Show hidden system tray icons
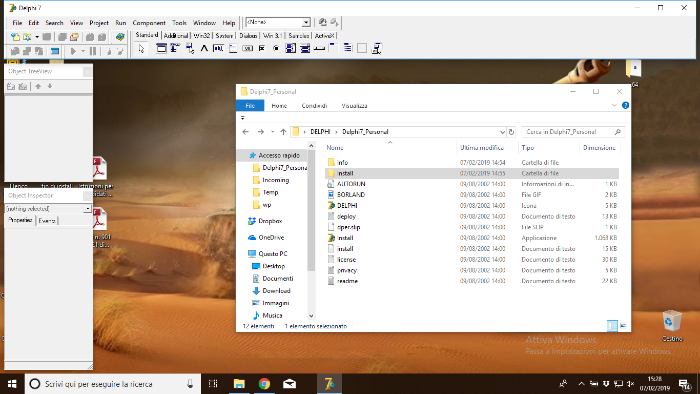 pos(581,384)
